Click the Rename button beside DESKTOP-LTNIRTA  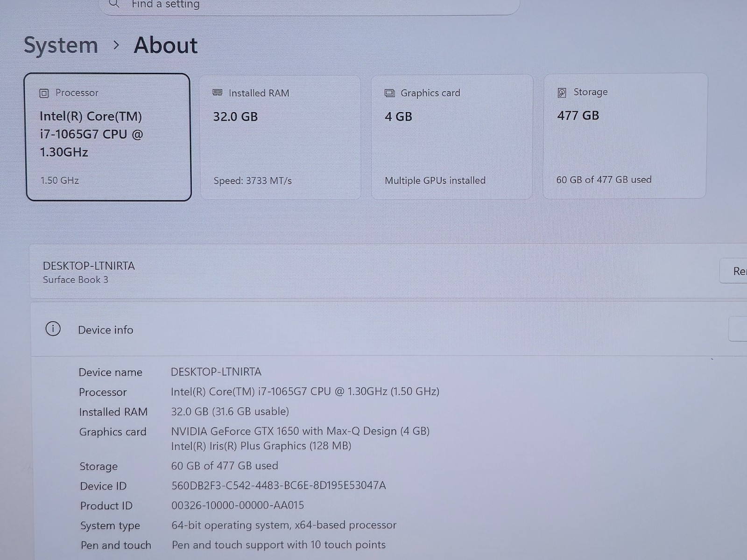coord(734,271)
